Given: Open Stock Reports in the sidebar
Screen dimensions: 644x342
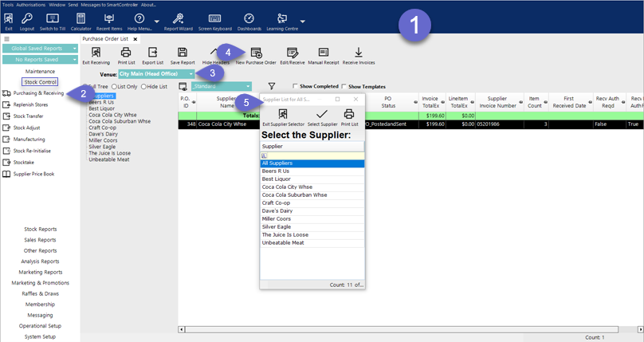Looking at the screenshot, I should tap(40, 229).
